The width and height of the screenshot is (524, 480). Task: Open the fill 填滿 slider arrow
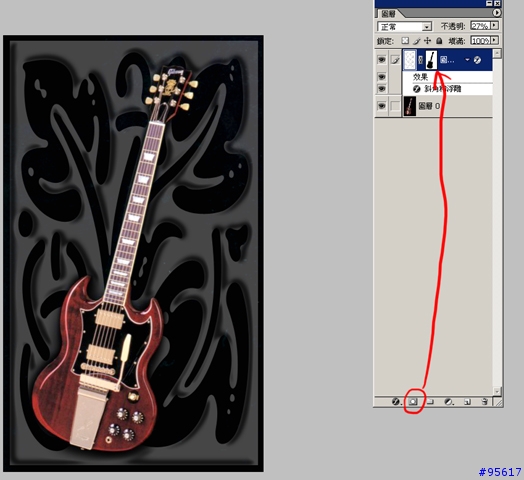pos(494,40)
